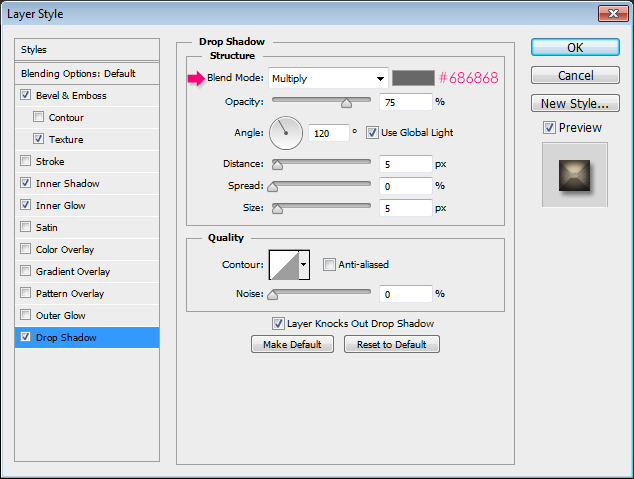Click the OK button
This screenshot has width=634, height=479.
(575, 47)
